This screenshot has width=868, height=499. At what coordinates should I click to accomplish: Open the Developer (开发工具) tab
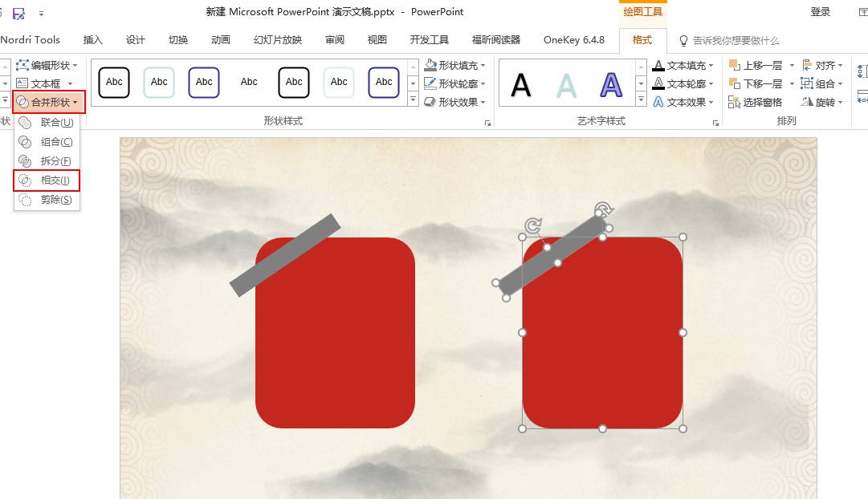[x=430, y=40]
